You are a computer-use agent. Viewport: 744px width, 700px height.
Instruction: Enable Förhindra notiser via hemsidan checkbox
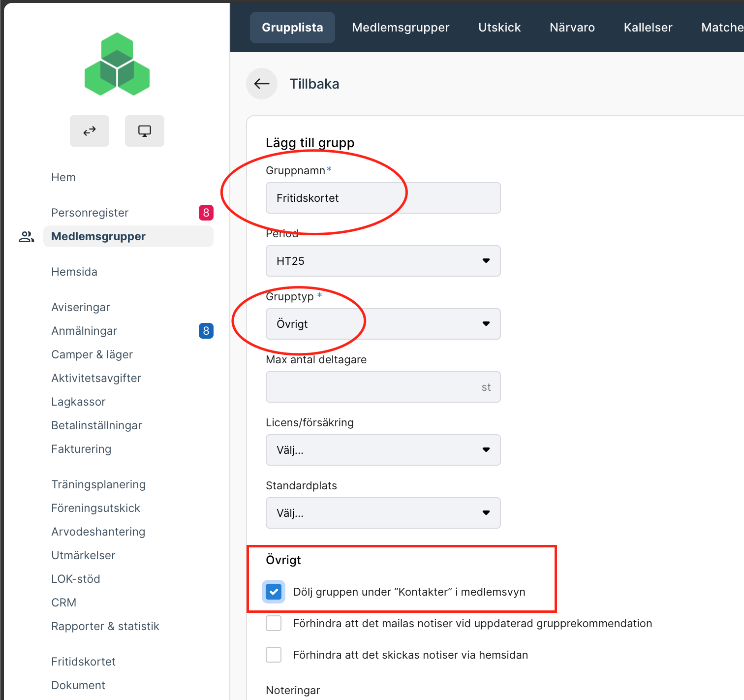tap(274, 655)
